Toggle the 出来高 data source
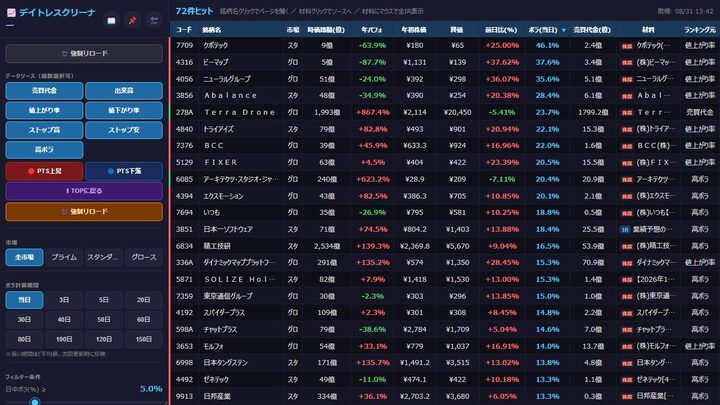The image size is (720, 405). point(124,91)
